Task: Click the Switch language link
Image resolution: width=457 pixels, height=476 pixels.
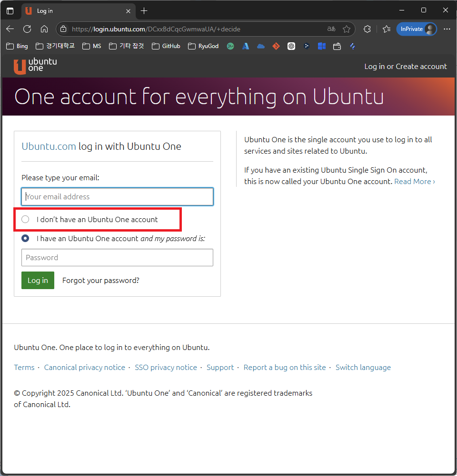Action: [363, 367]
